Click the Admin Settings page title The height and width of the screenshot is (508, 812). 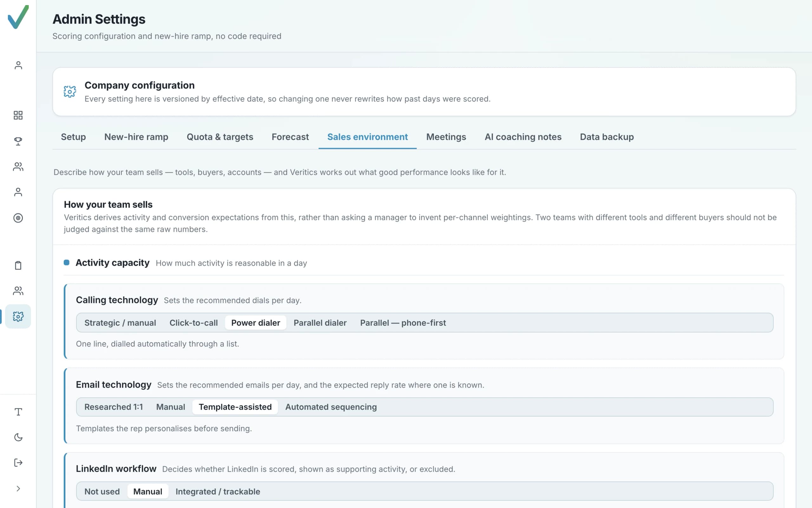point(99,19)
